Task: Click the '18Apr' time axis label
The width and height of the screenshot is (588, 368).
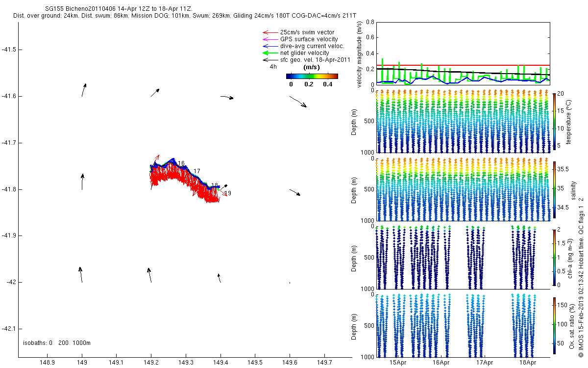Action: coord(527,363)
